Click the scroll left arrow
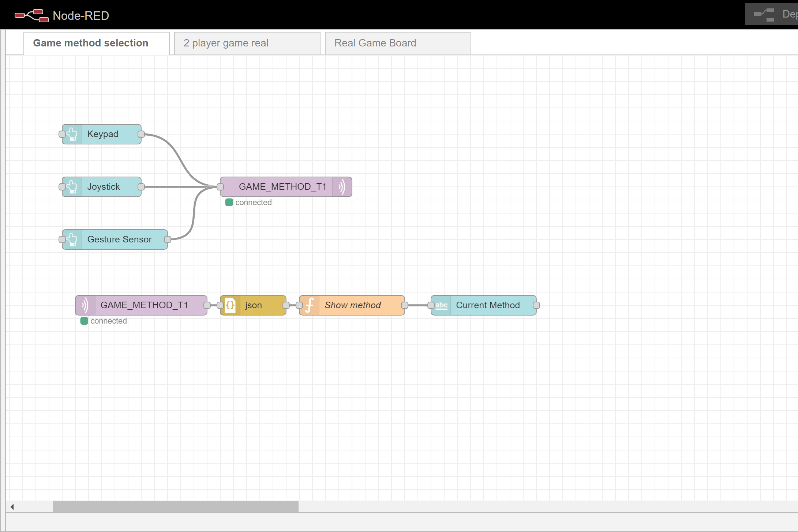This screenshot has width=798, height=532. 12,507
